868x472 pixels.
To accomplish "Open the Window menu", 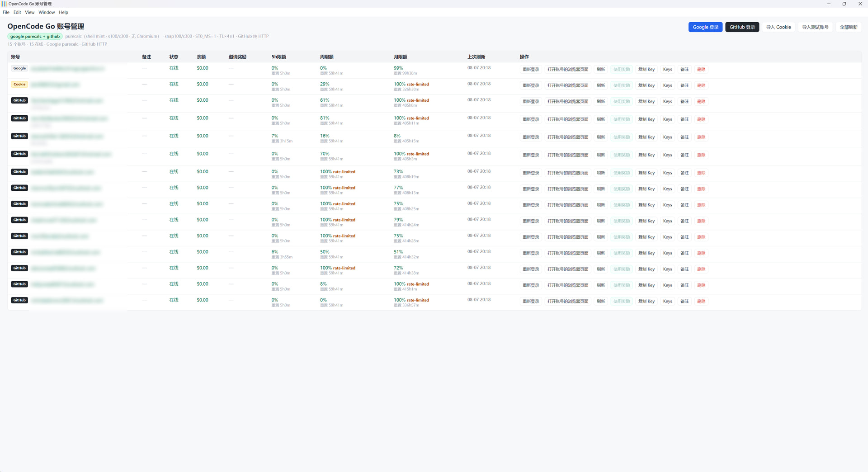I will click(x=47, y=12).
